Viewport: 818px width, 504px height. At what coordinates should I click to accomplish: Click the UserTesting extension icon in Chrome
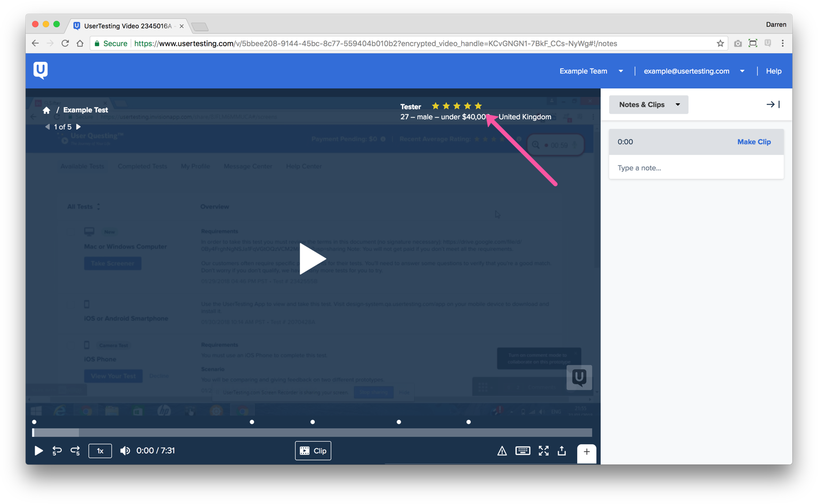click(768, 43)
